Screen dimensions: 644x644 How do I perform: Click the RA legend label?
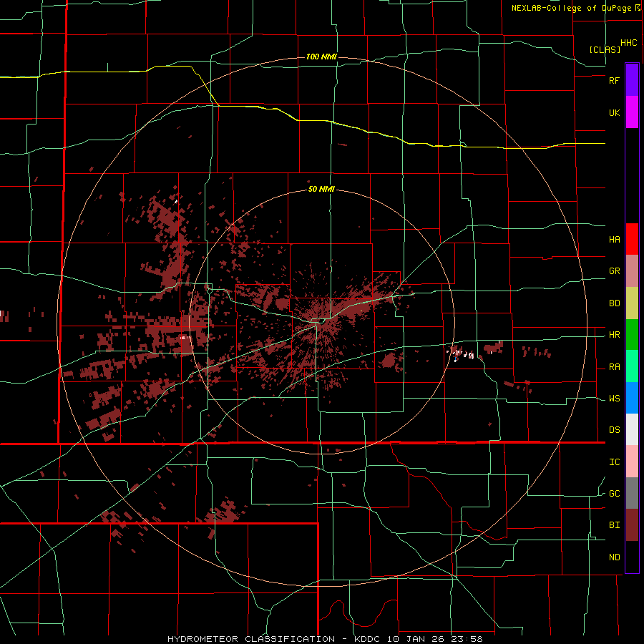614,367
